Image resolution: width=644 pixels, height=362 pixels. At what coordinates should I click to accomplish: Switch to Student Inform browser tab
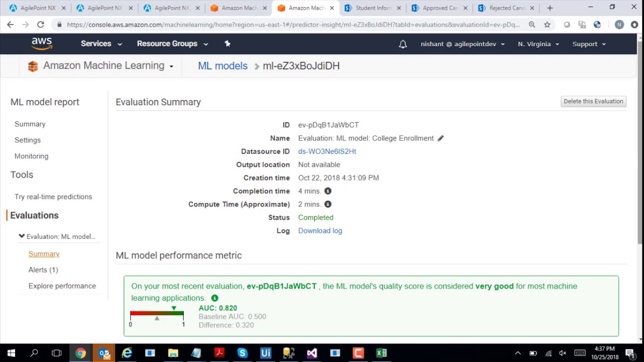(373, 8)
